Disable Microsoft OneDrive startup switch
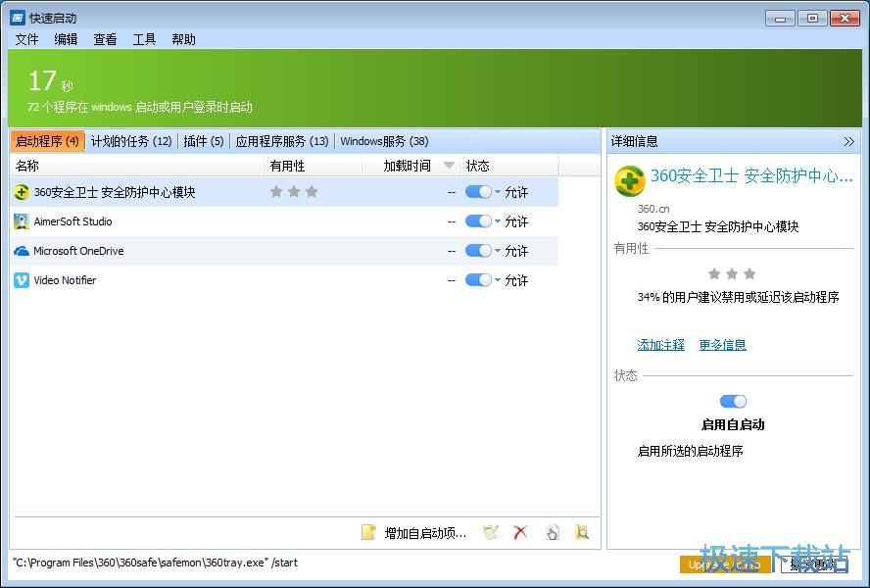Image resolution: width=870 pixels, height=588 pixels. tap(477, 251)
